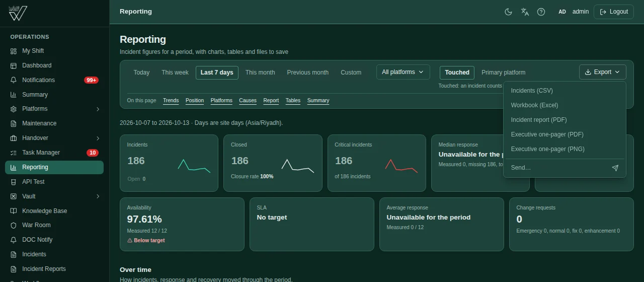Click the AD user avatar
Viewport: 644px width, 282px height.
click(562, 12)
